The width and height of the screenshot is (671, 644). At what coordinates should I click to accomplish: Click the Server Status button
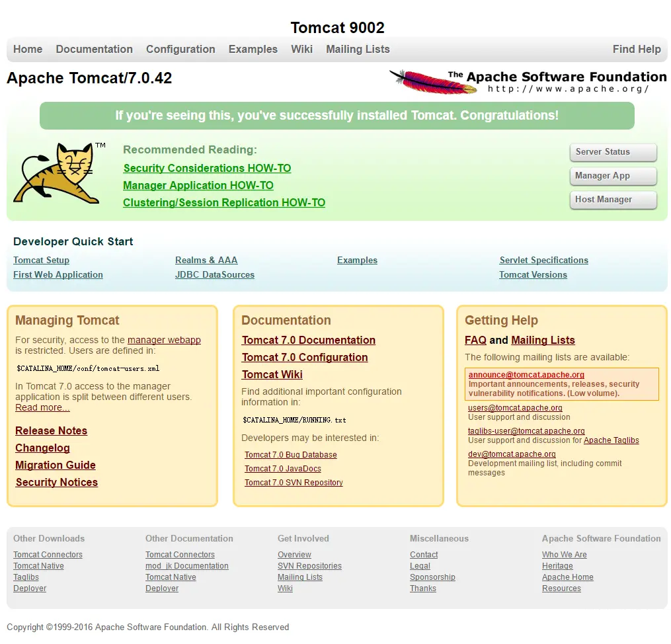coord(613,152)
